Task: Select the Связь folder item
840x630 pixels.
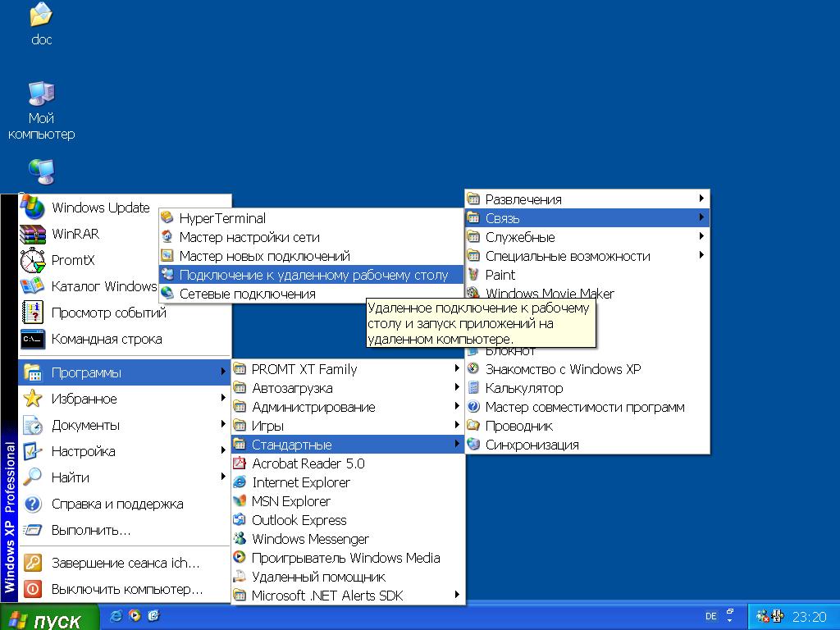Action: (x=587, y=218)
